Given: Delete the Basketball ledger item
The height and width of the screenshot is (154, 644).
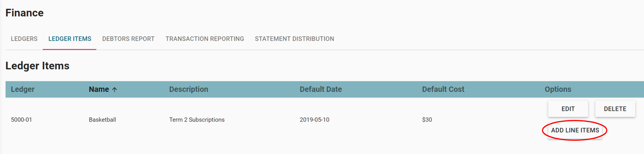Looking at the screenshot, I should (x=615, y=109).
